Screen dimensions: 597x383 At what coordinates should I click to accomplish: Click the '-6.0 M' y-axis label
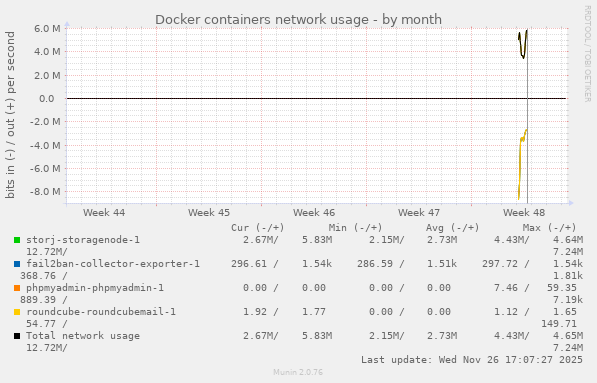click(x=45, y=168)
